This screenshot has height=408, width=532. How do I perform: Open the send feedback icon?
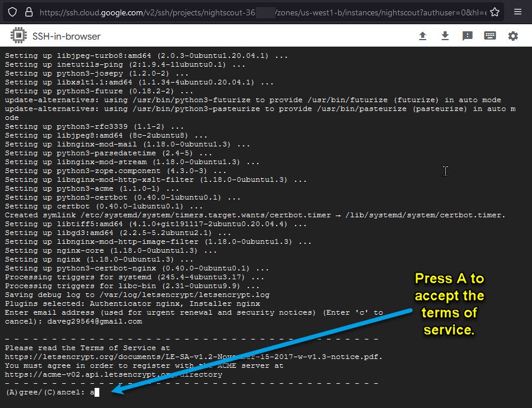(468, 36)
